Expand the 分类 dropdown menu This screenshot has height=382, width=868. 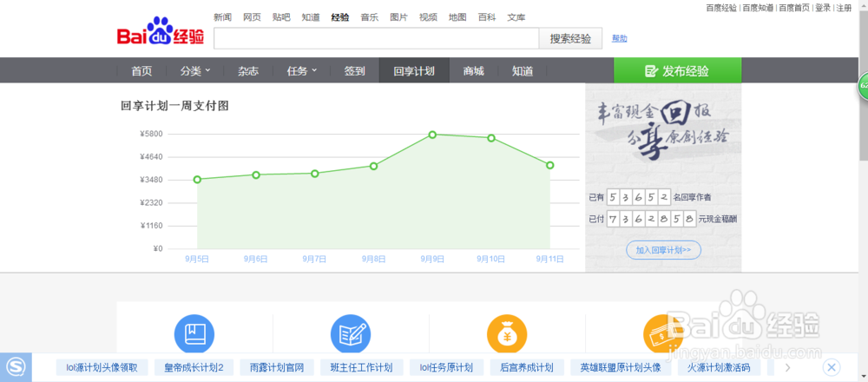pyautogui.click(x=195, y=71)
